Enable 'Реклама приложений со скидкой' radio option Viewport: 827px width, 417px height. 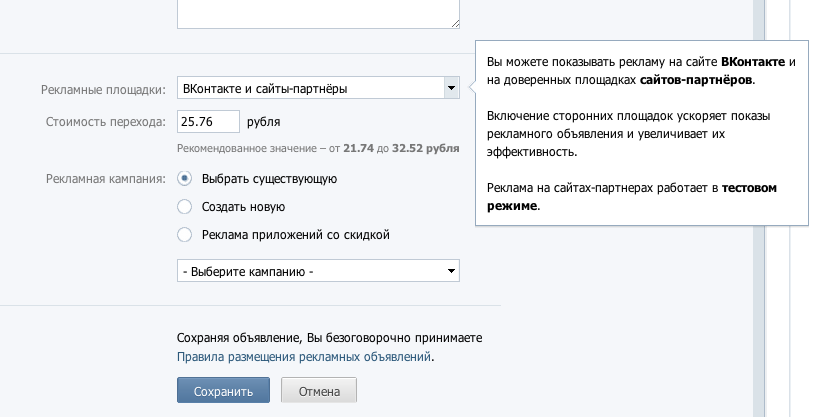tap(183, 235)
